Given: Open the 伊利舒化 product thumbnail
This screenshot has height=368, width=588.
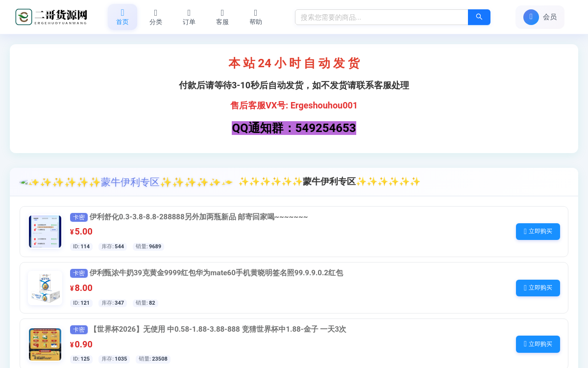Looking at the screenshot, I should point(45,232).
